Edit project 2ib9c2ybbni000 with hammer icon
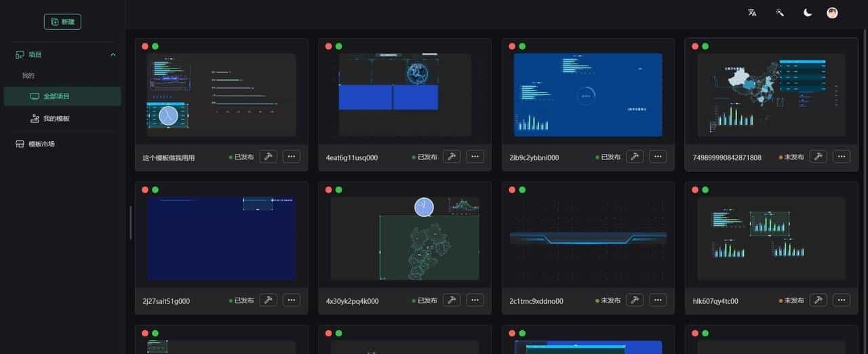 (x=635, y=157)
